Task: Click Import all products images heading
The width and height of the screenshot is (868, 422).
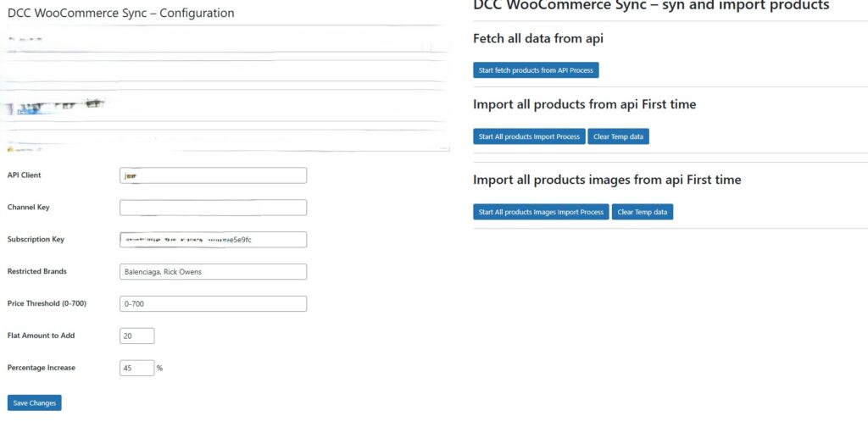Action: (x=607, y=180)
